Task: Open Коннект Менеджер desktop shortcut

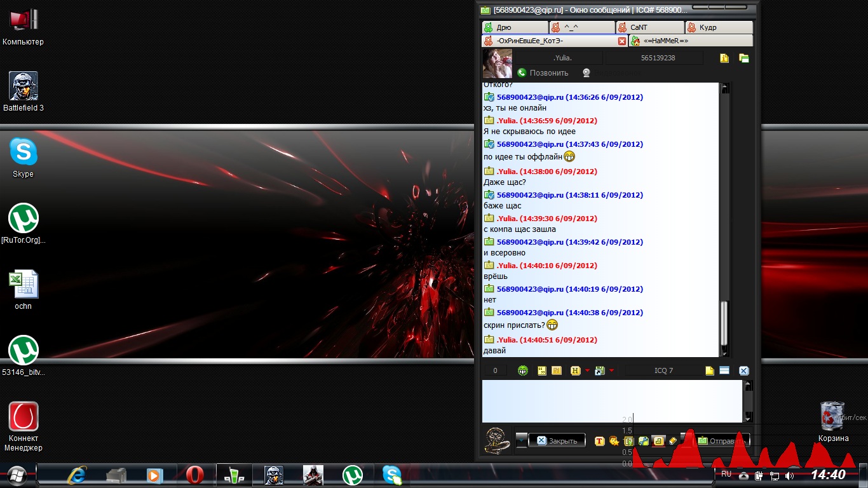Action: pyautogui.click(x=24, y=427)
